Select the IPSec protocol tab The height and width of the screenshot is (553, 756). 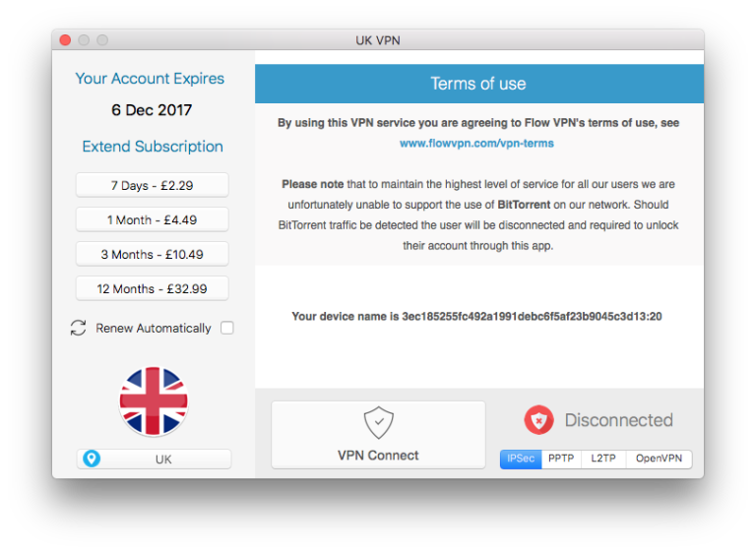click(x=521, y=459)
